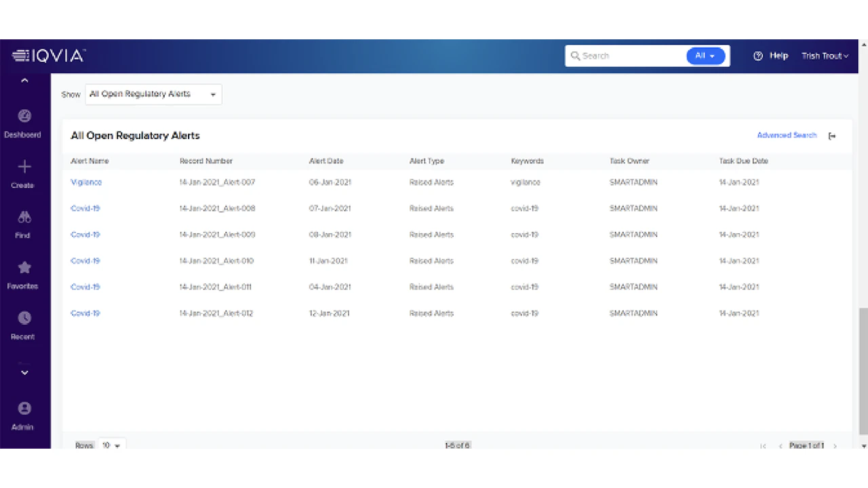868x488 pixels.
Task: Click the export icon beside Advanced Search
Action: (x=832, y=136)
